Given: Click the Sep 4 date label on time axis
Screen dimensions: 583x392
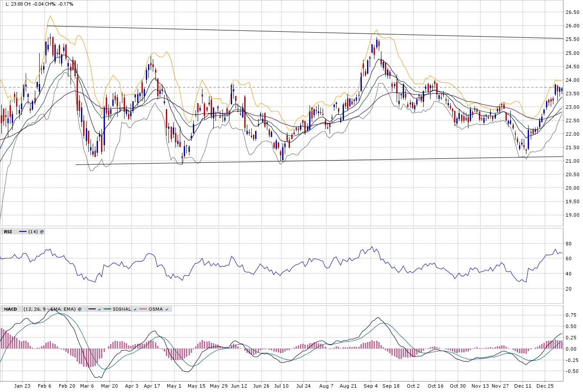Looking at the screenshot, I should point(371,386).
